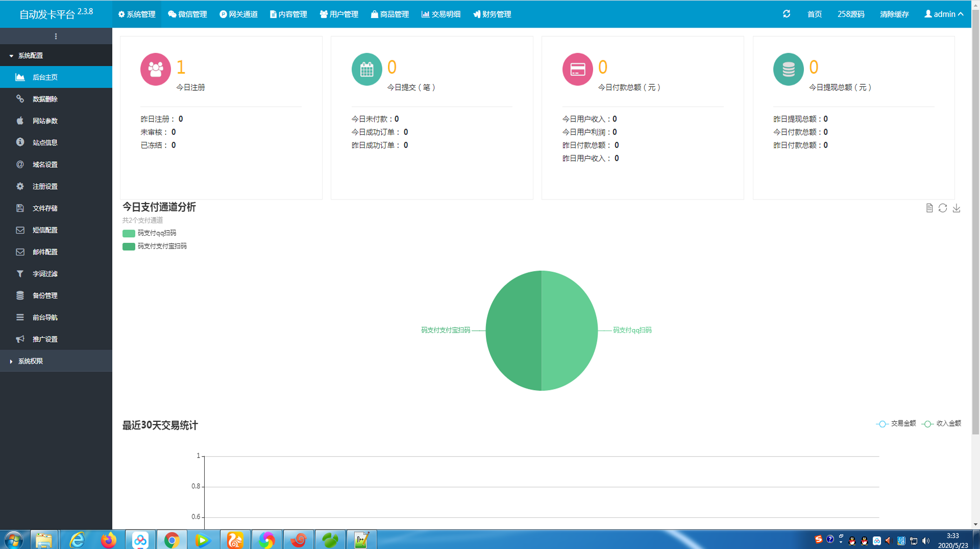The height and width of the screenshot is (549, 980).
Task: Open the admin user dropdown
Action: tap(944, 14)
